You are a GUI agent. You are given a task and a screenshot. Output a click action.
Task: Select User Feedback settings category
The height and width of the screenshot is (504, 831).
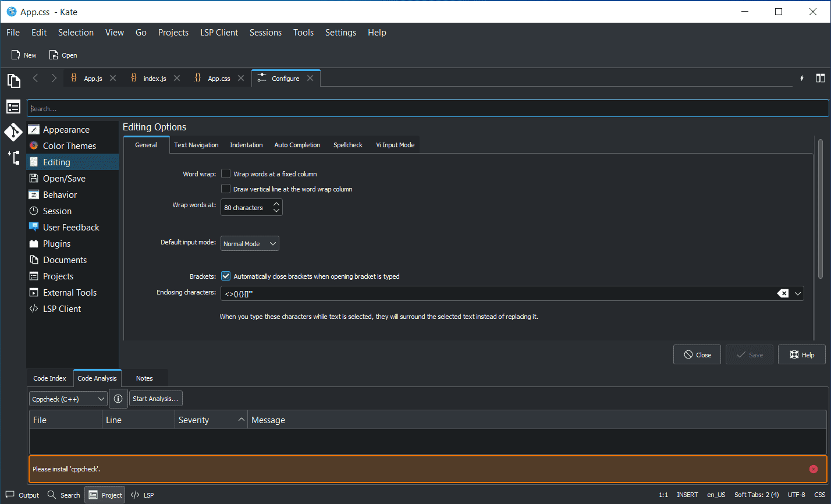point(73,228)
